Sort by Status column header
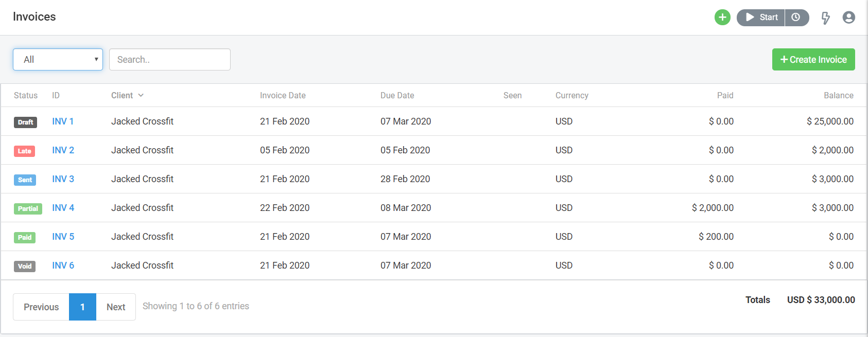This screenshot has height=337, width=868. tap(26, 95)
